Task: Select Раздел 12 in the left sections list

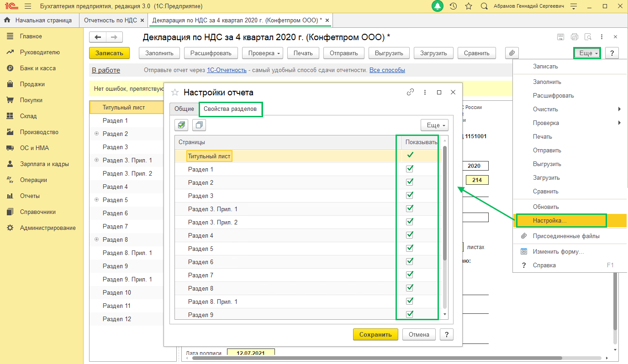Action: point(117,319)
